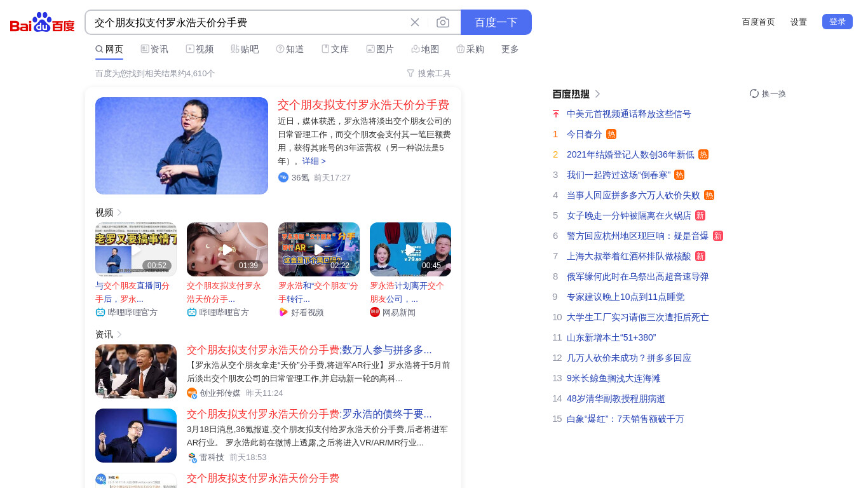Expand the 百度热搜 header chevron

597,94
